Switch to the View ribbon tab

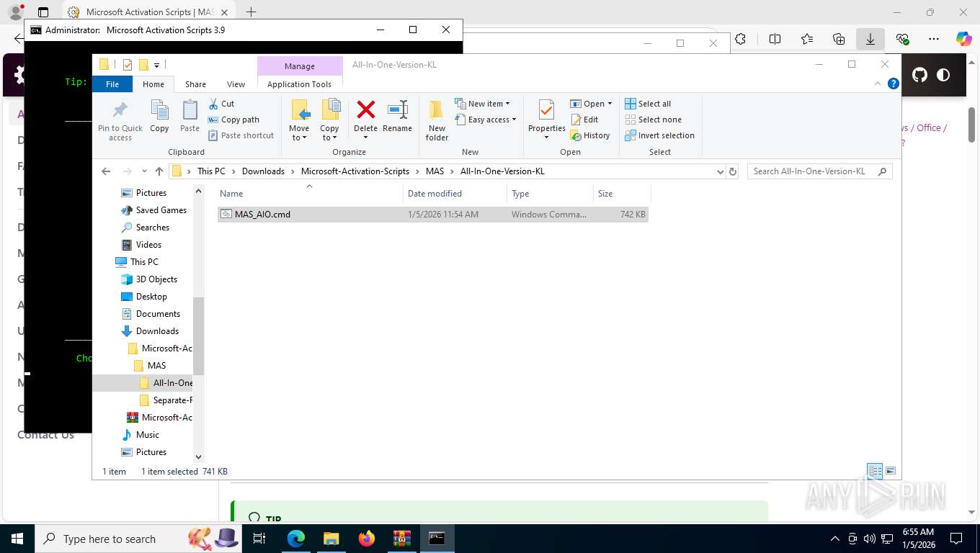[236, 84]
